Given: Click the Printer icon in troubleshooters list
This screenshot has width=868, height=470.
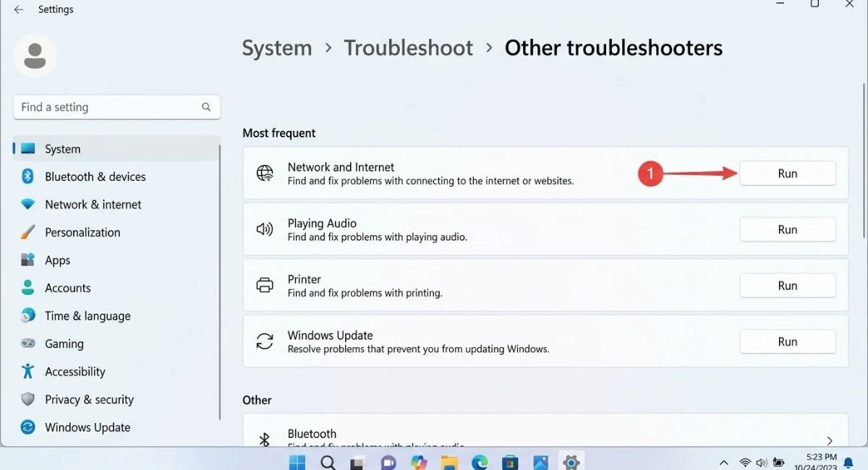Looking at the screenshot, I should [x=265, y=286].
